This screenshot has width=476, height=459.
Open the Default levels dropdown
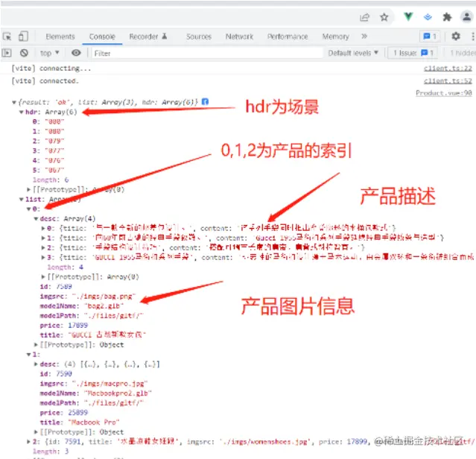(353, 53)
